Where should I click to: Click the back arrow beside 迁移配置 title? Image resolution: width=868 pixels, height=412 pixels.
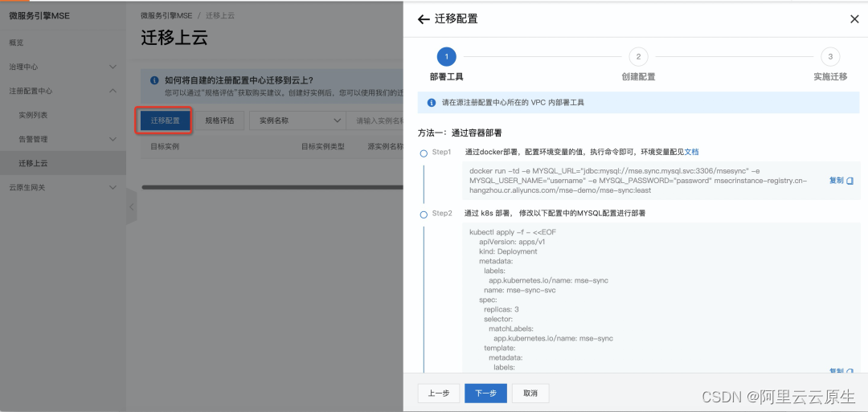(424, 19)
